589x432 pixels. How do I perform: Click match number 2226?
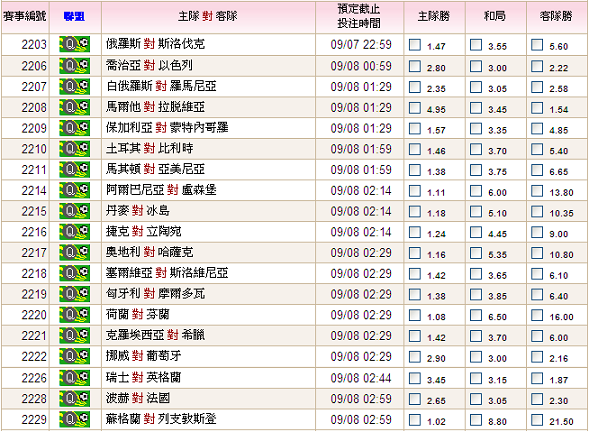point(34,378)
